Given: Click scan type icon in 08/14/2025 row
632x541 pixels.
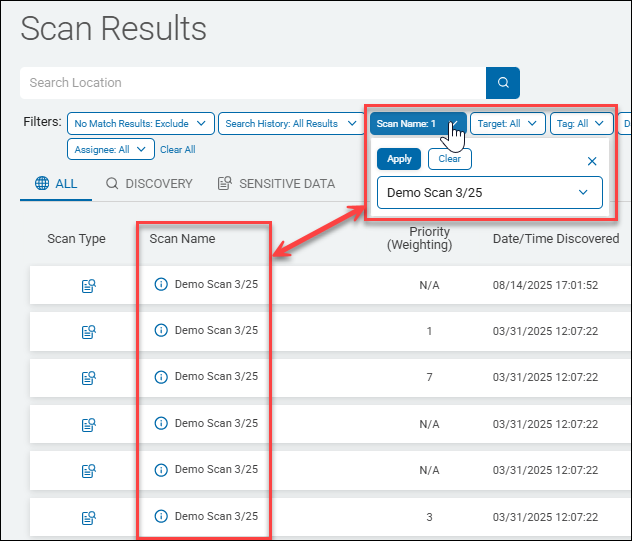Looking at the screenshot, I should coord(89,286).
